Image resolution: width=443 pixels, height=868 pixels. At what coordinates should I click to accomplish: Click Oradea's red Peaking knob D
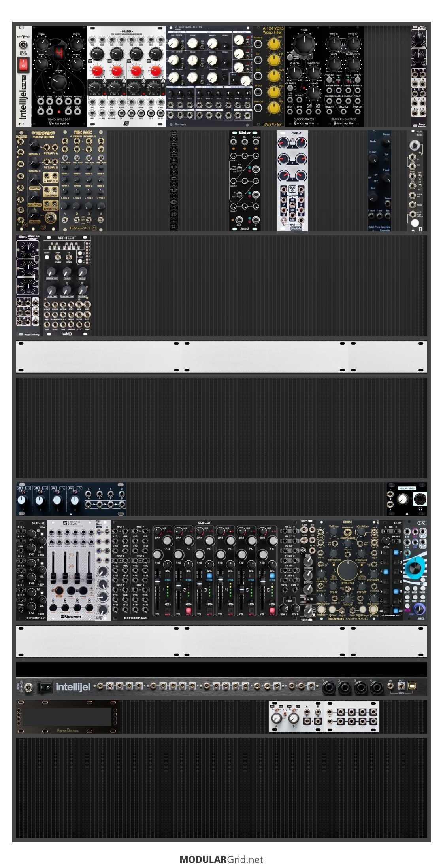point(156,72)
